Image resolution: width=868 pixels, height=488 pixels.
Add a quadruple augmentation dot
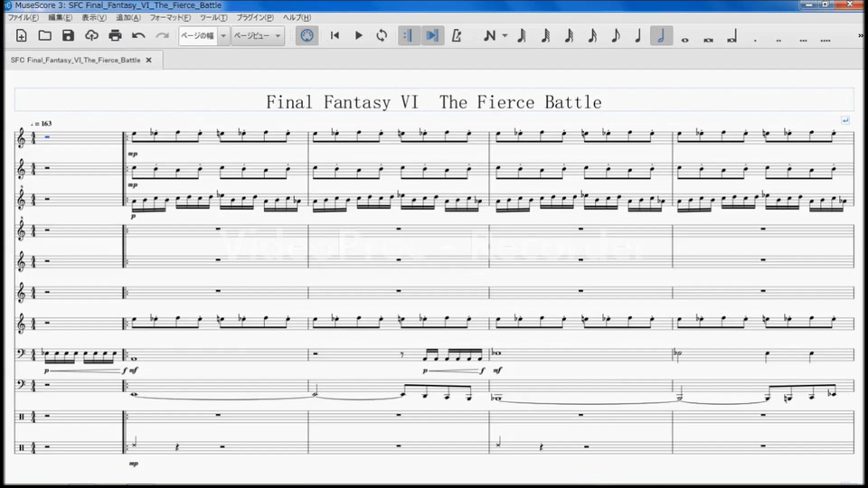click(x=826, y=39)
